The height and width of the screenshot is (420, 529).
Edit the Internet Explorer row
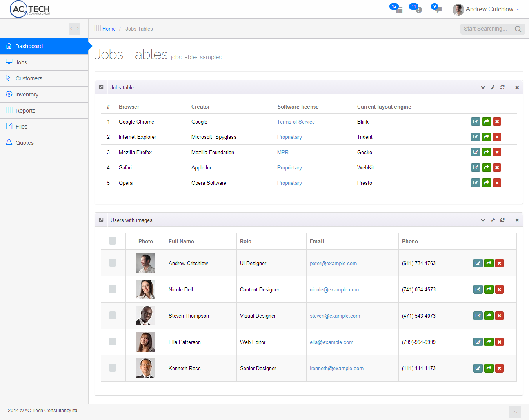point(476,137)
